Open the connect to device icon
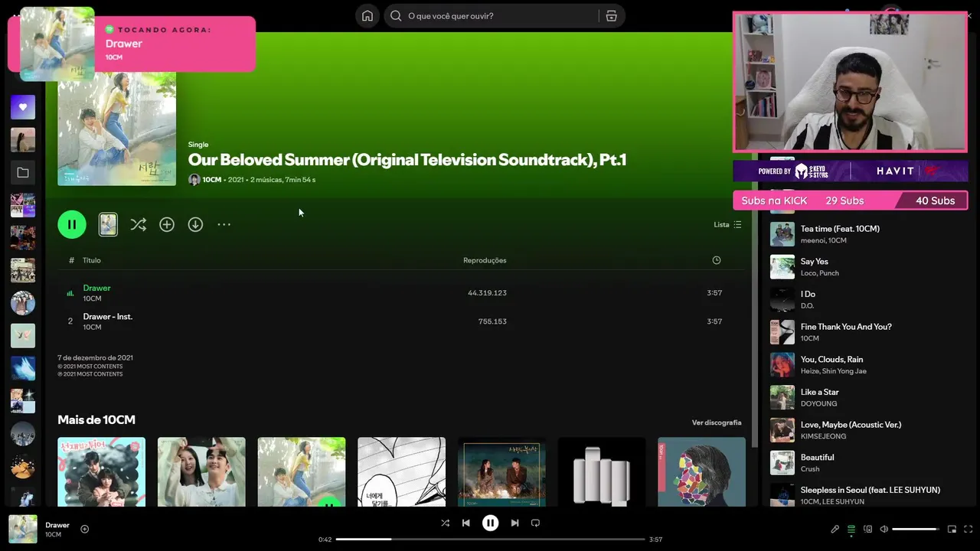The width and height of the screenshot is (980, 551). point(867,529)
